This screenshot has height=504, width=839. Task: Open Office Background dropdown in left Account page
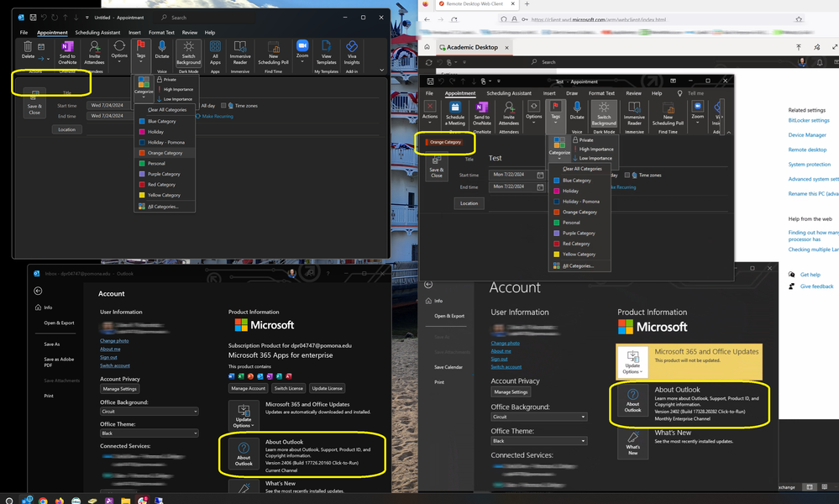pos(149,412)
